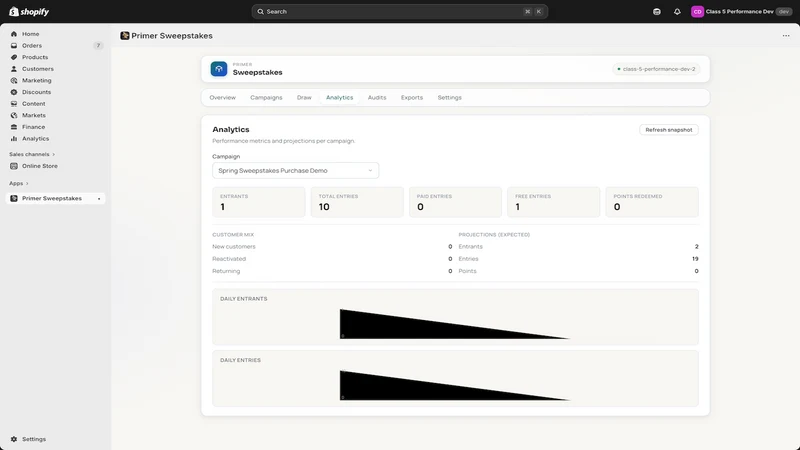Click the Daily Entrants chart

click(455, 317)
